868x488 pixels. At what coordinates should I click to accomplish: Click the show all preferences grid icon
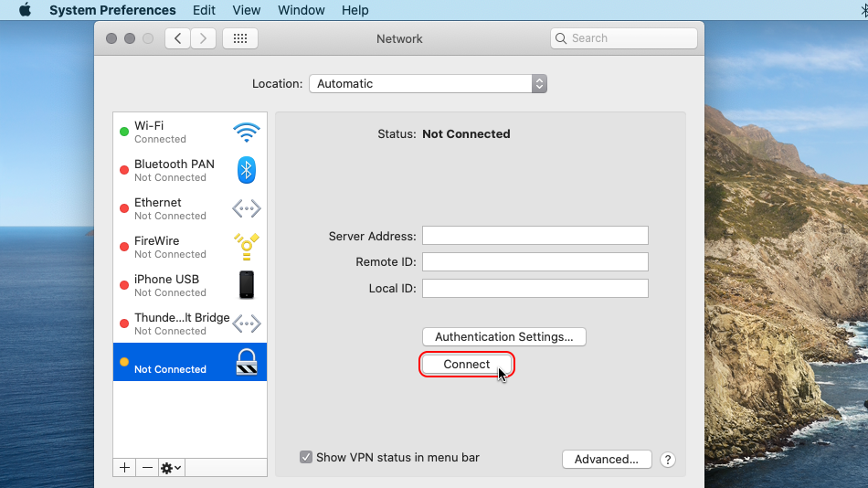(240, 38)
